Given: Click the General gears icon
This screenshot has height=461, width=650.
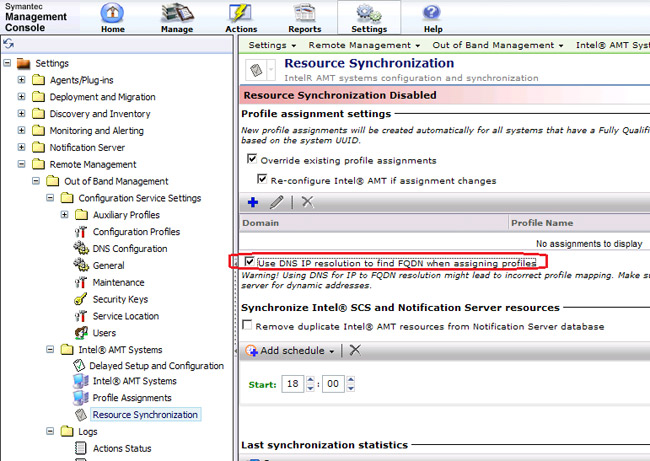Looking at the screenshot, I should 81,265.
